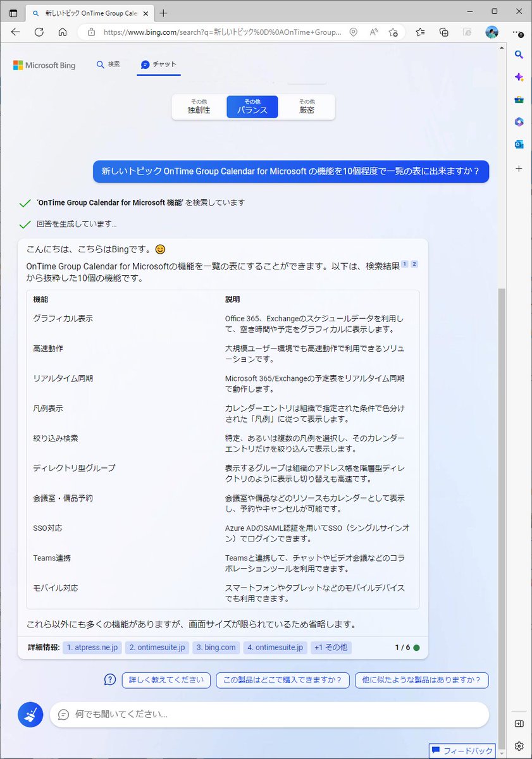The width and height of the screenshot is (532, 759).
Task: Select the 独創性 conversation style
Action: point(199,107)
